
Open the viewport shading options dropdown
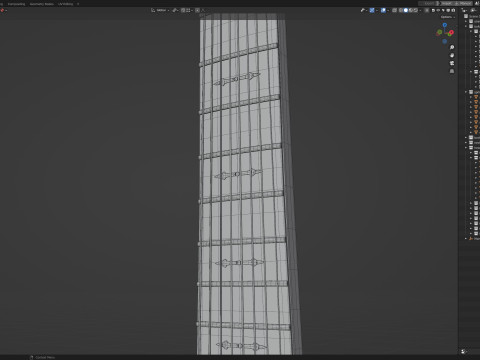tap(420, 10)
